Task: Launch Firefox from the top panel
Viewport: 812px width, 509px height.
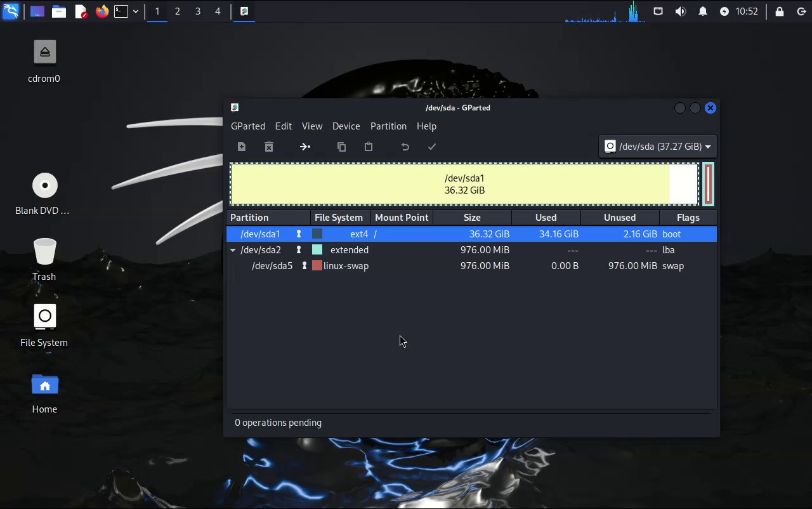Action: tap(102, 11)
